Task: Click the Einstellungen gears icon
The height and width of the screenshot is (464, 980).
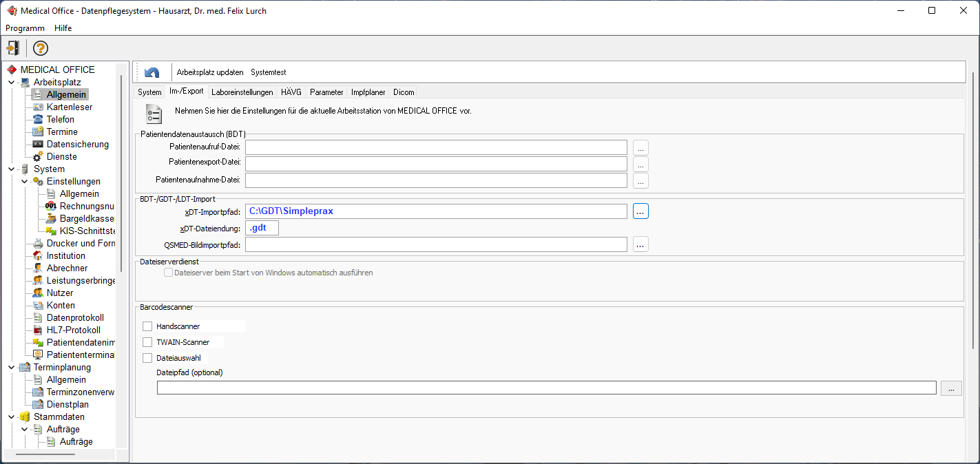Action: click(39, 181)
